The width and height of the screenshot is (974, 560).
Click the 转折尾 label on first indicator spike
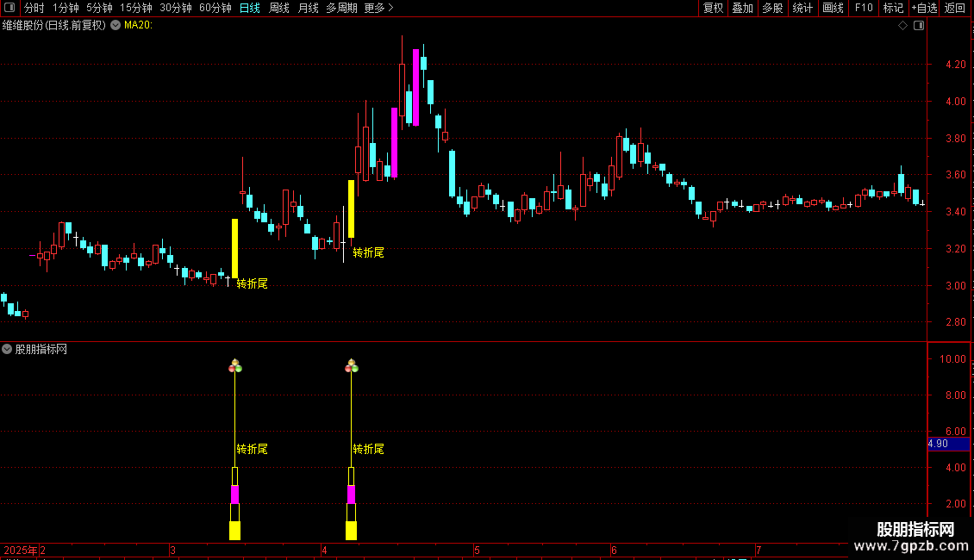(252, 449)
